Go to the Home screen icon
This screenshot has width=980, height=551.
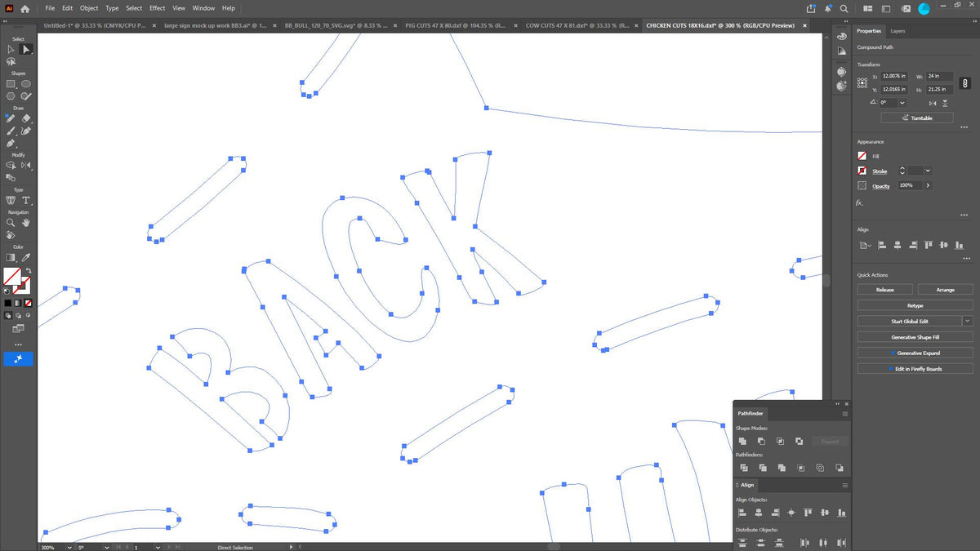click(25, 8)
